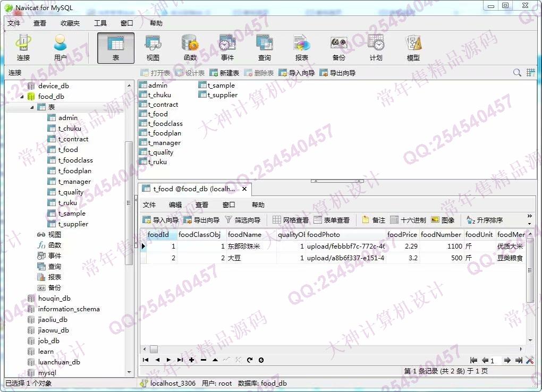Click the search magnifier icon
Image resolution: width=542 pixels, height=392 pixels.
(x=517, y=73)
